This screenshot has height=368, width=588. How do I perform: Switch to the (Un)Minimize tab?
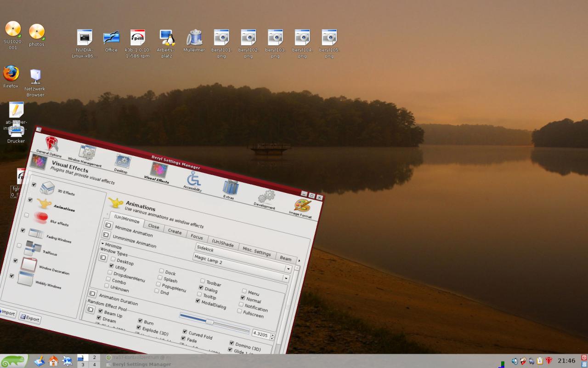click(126, 218)
